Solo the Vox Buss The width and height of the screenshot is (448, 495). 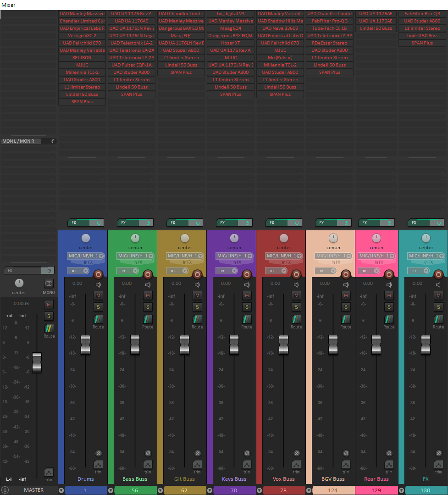pyautogui.click(x=296, y=307)
